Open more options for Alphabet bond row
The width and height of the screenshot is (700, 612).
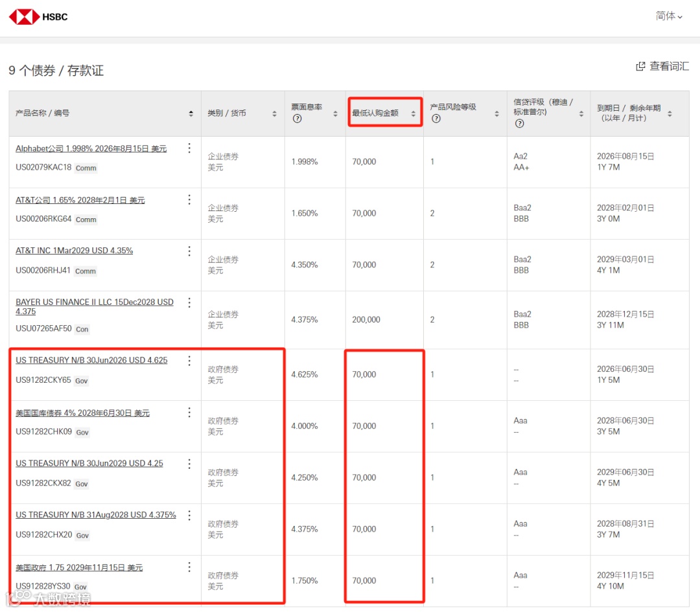pos(189,148)
